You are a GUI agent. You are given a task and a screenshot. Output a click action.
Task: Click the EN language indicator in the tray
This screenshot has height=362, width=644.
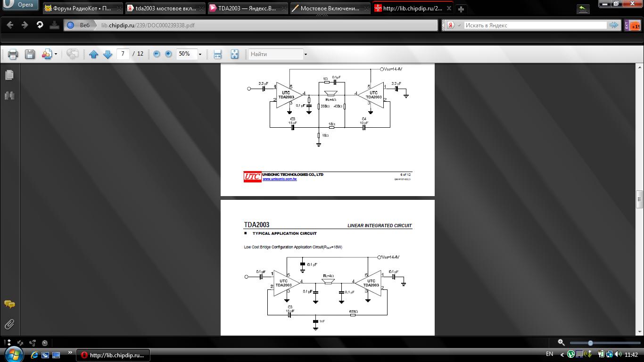pyautogui.click(x=549, y=354)
